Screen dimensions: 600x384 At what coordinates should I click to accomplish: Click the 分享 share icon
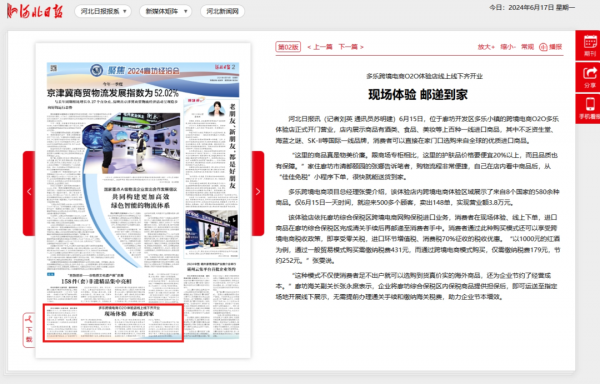[x=590, y=77]
